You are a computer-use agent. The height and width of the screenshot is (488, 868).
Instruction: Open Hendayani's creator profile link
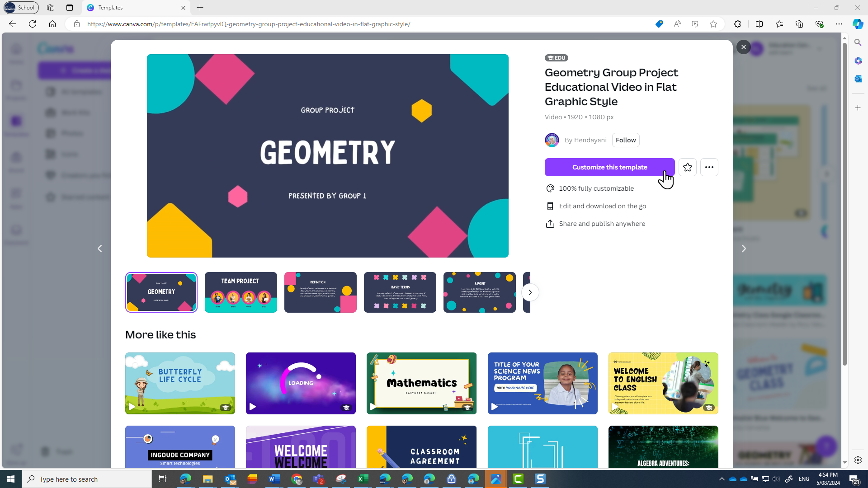tap(590, 140)
